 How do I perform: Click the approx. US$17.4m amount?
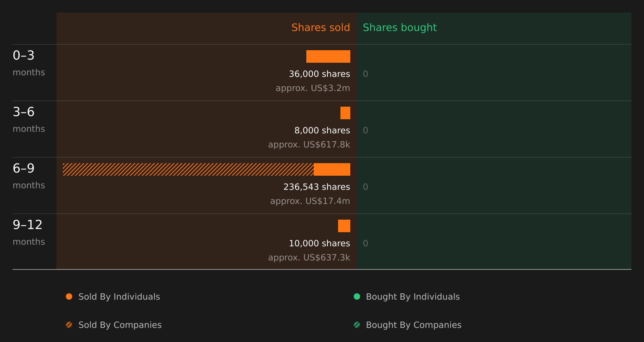tap(310, 201)
